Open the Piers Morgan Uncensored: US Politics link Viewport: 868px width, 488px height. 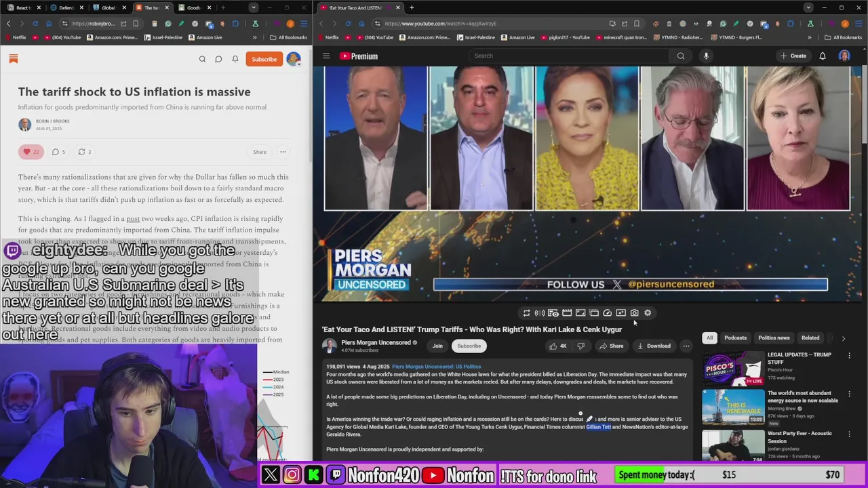coord(436,367)
